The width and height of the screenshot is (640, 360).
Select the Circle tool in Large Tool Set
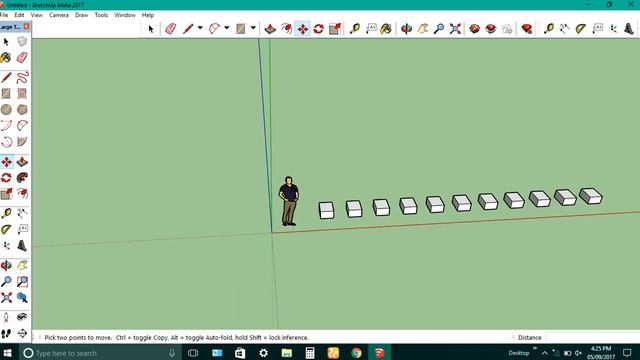pyautogui.click(x=6, y=109)
